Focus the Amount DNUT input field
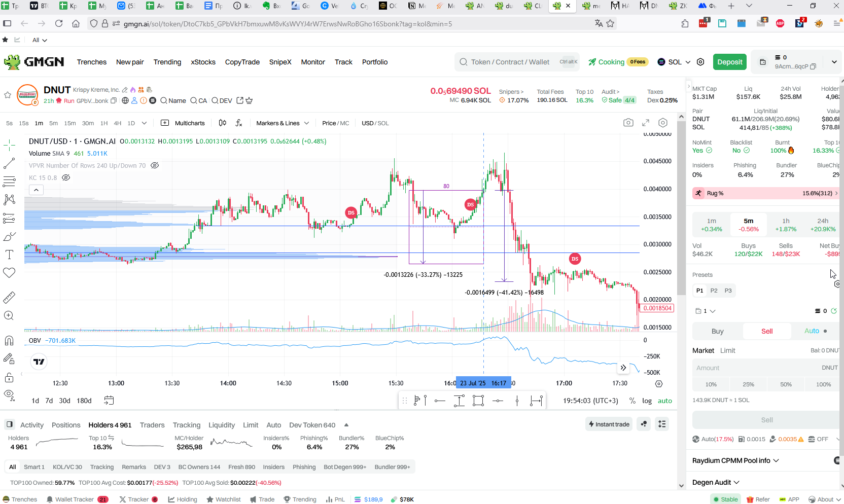The image size is (844, 504). point(766,368)
